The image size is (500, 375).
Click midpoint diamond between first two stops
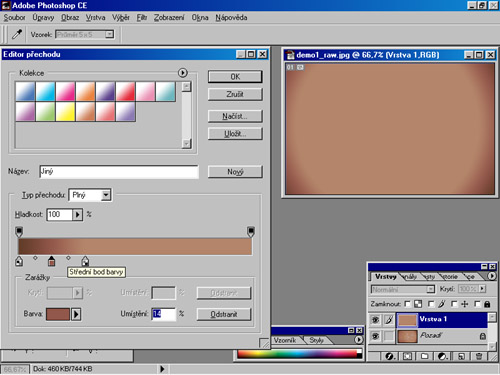click(x=35, y=258)
